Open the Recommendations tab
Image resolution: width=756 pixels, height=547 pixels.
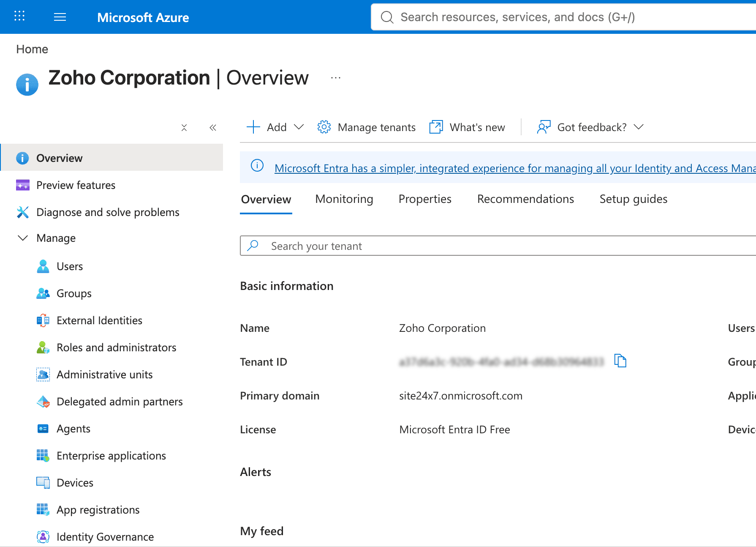[525, 199]
